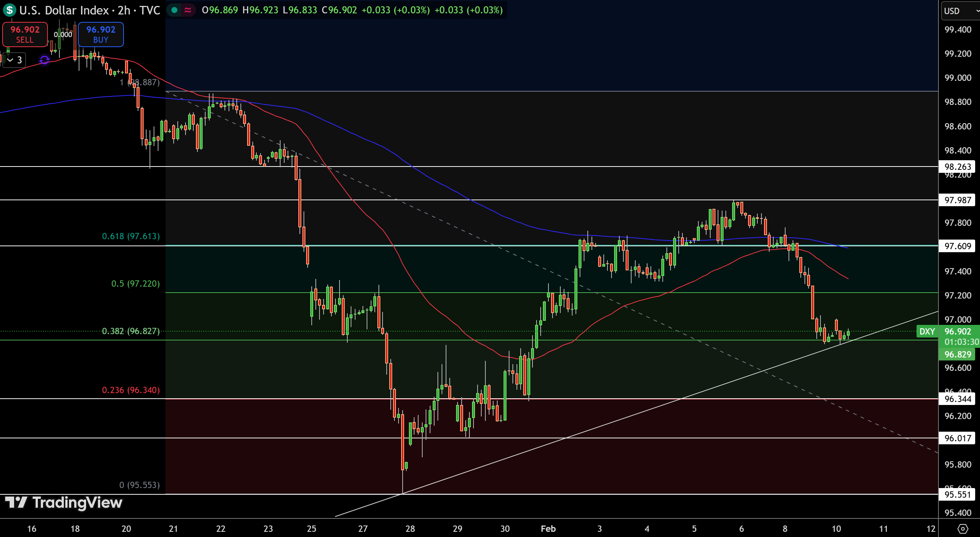Click the high price H96.923 value
This screenshot has width=980, height=537.
click(260, 10)
